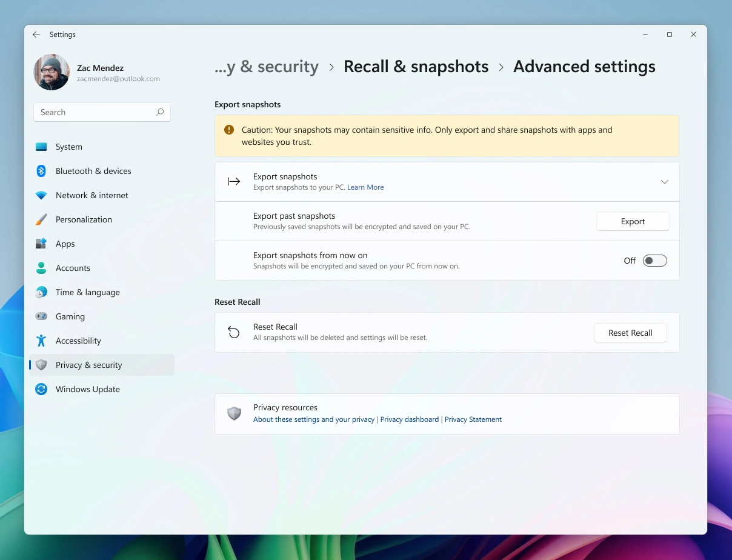Click the reset arrow icon beside Reset Recall
Image resolution: width=732 pixels, height=560 pixels.
(234, 332)
